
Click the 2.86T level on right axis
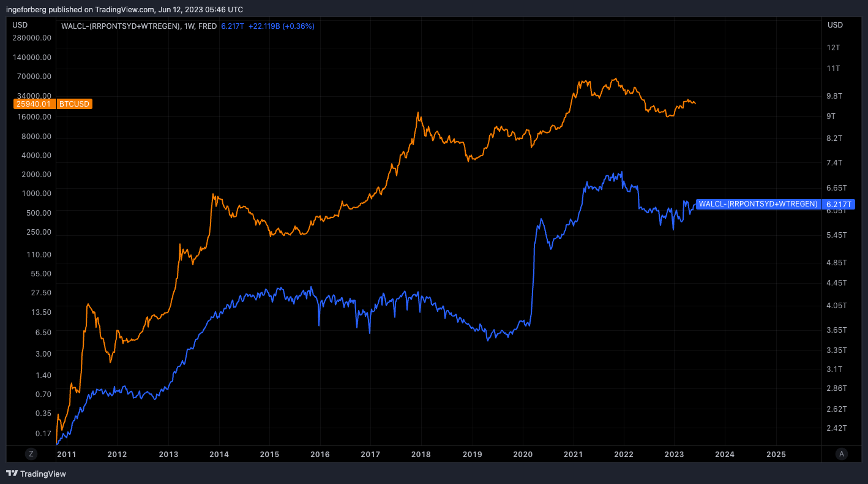point(837,388)
